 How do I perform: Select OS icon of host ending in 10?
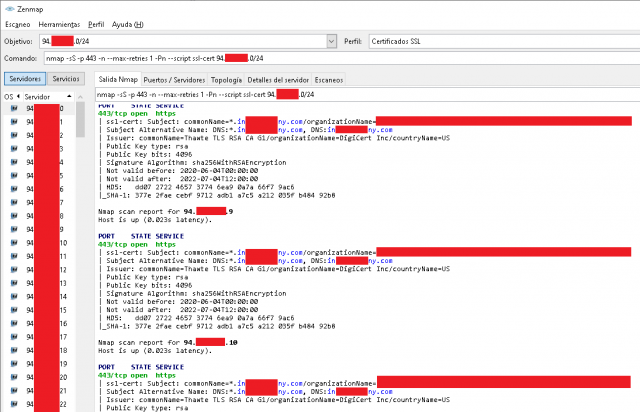[x=14, y=243]
